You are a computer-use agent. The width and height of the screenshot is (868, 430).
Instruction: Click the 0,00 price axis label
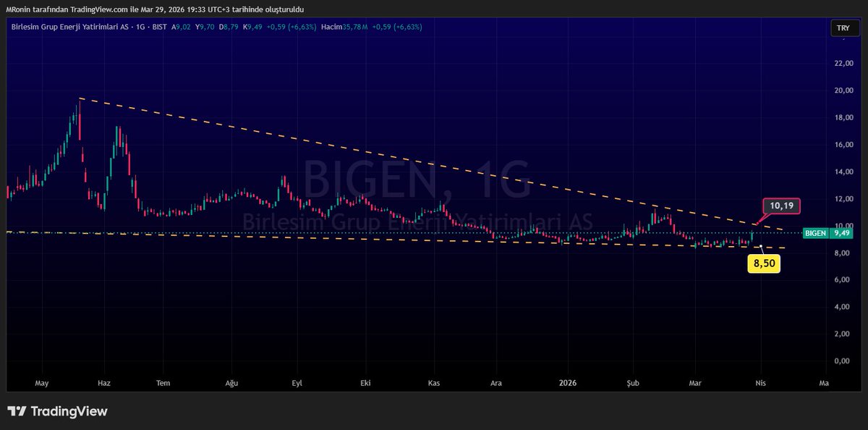tap(843, 361)
